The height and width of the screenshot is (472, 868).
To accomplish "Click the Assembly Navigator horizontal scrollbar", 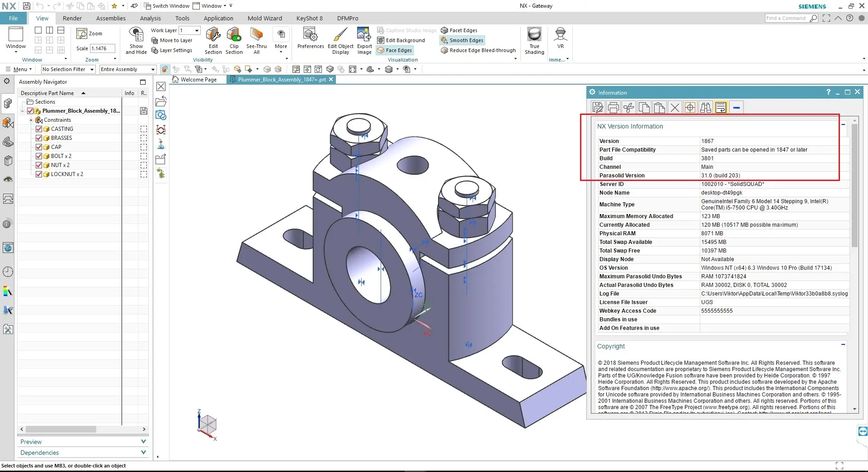I will click(x=61, y=429).
